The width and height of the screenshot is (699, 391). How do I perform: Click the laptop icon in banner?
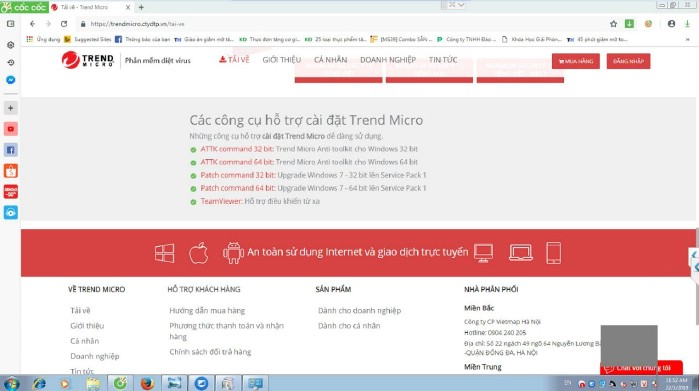coord(520,253)
